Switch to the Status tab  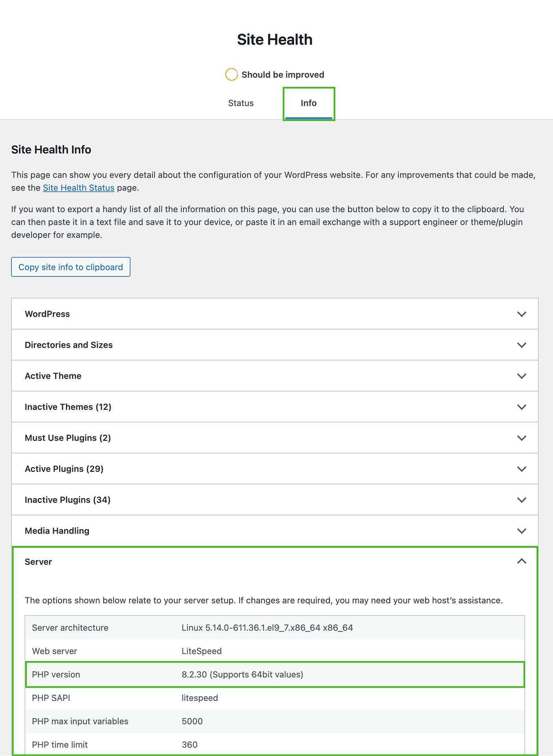click(241, 103)
